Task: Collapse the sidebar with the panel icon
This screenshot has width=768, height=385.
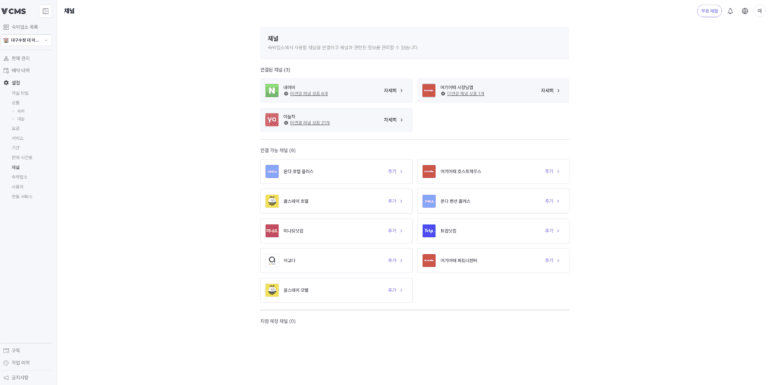Action: (46, 11)
